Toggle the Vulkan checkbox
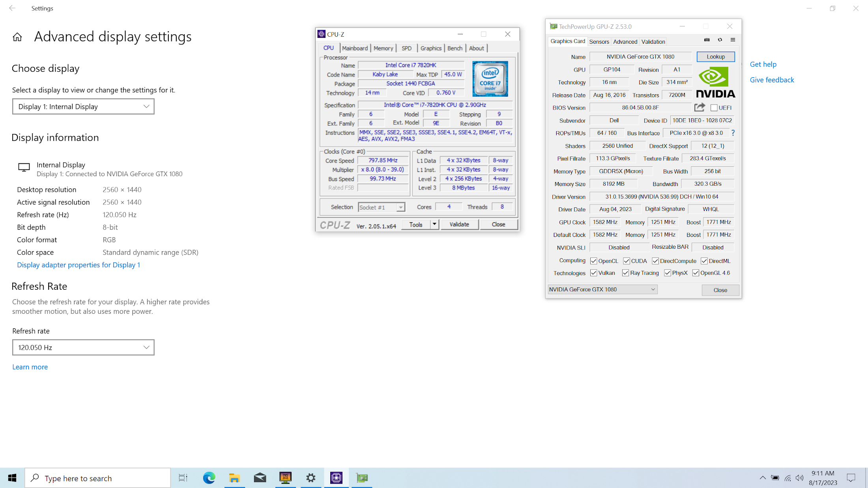 tap(593, 273)
